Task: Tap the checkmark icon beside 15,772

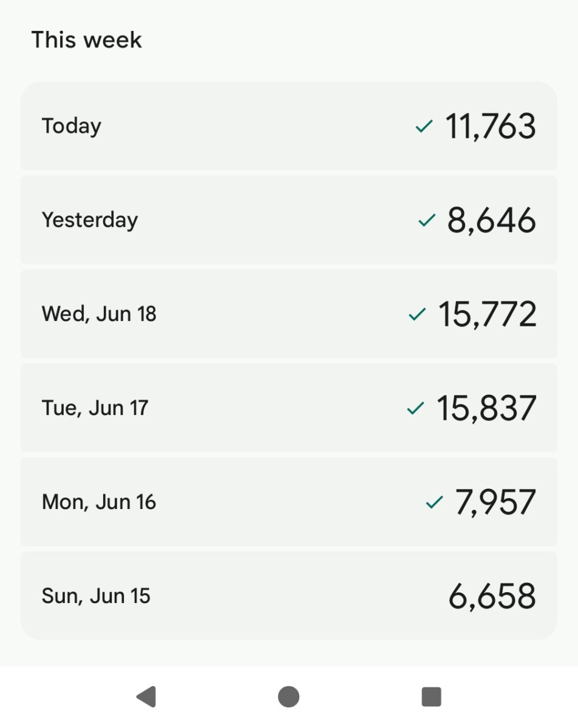Action: coord(417,314)
